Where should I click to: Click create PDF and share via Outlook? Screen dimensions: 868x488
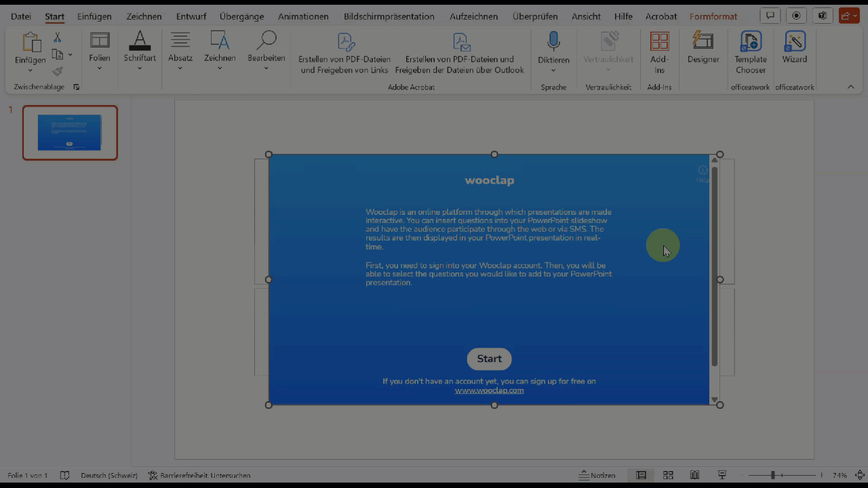[x=460, y=54]
